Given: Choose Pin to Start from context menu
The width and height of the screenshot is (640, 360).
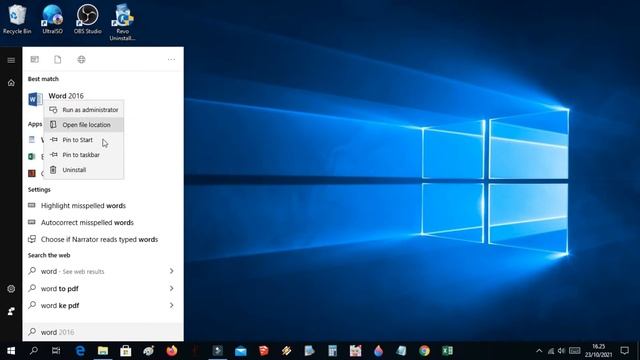Looking at the screenshot, I should click(84, 140).
